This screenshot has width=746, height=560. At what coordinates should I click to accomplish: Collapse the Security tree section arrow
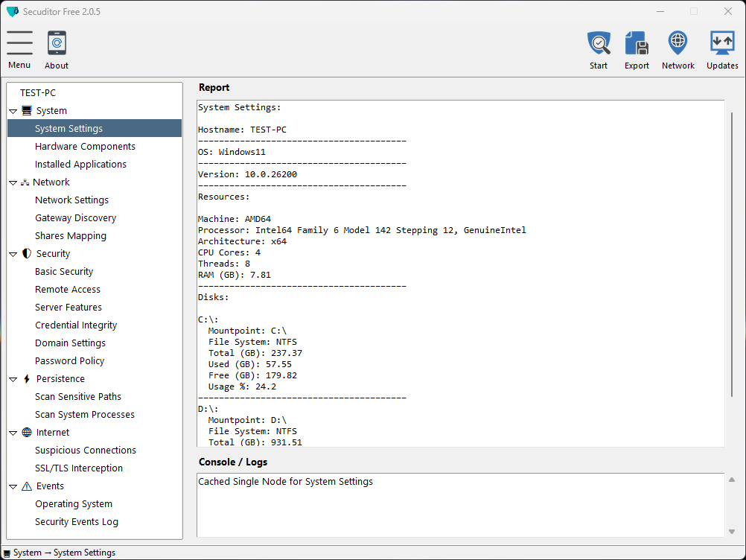tap(13, 254)
